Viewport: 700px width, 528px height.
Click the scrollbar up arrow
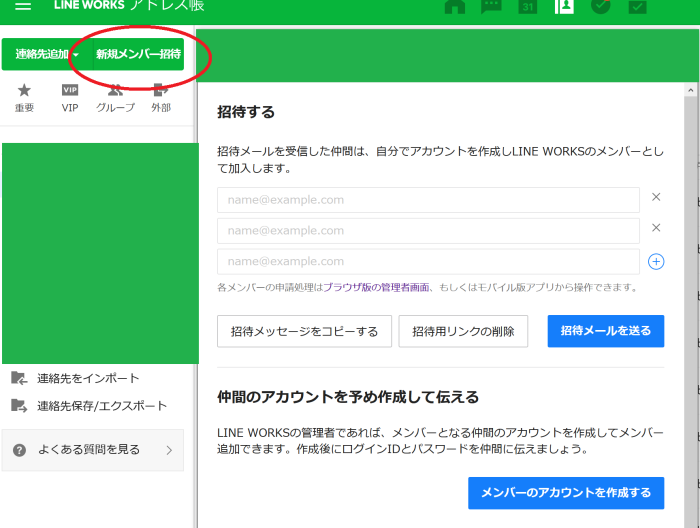pos(691,90)
